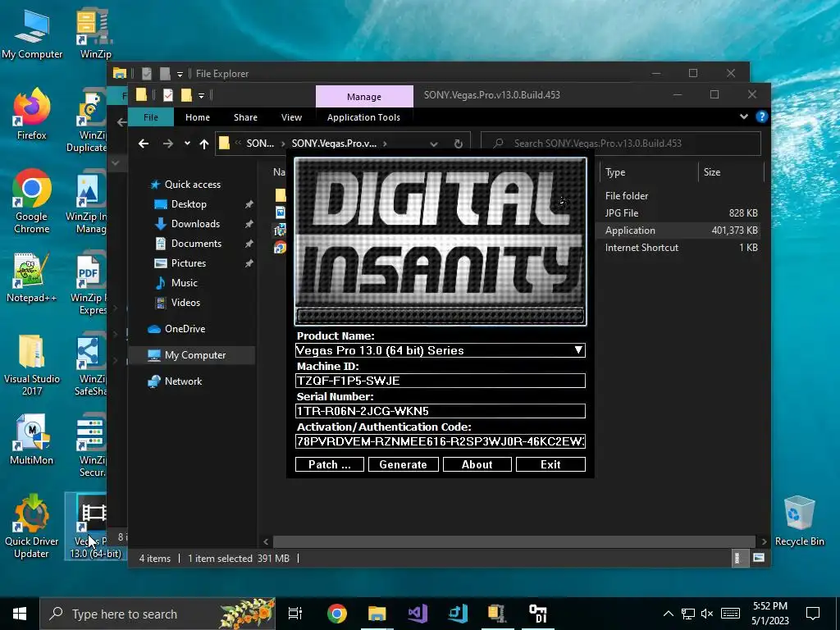Image resolution: width=840 pixels, height=630 pixels.
Task: Click the Explorer search box
Action: point(621,144)
